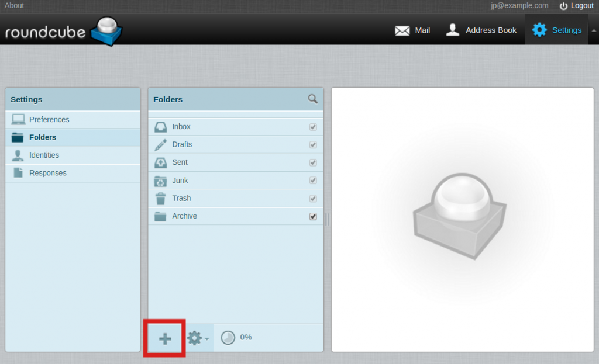Click the Preferences monitor icon
Viewport: 599px width, 364px height.
click(18, 119)
